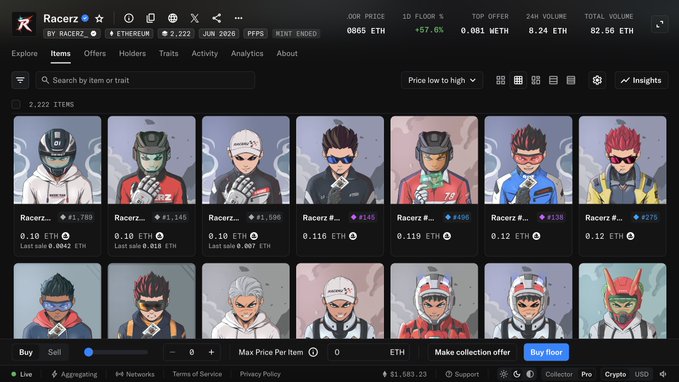This screenshot has height=382, width=679.
Task: Decrease item quantity with minus button
Action: [x=172, y=352]
